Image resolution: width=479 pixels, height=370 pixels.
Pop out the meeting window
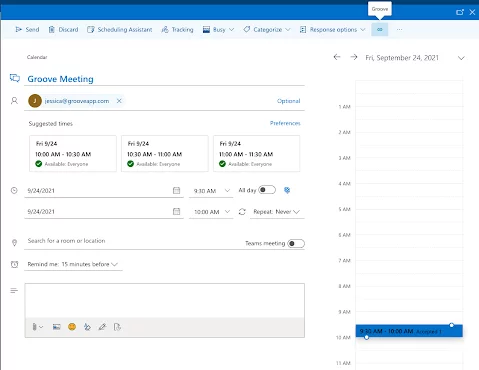coord(460,12)
